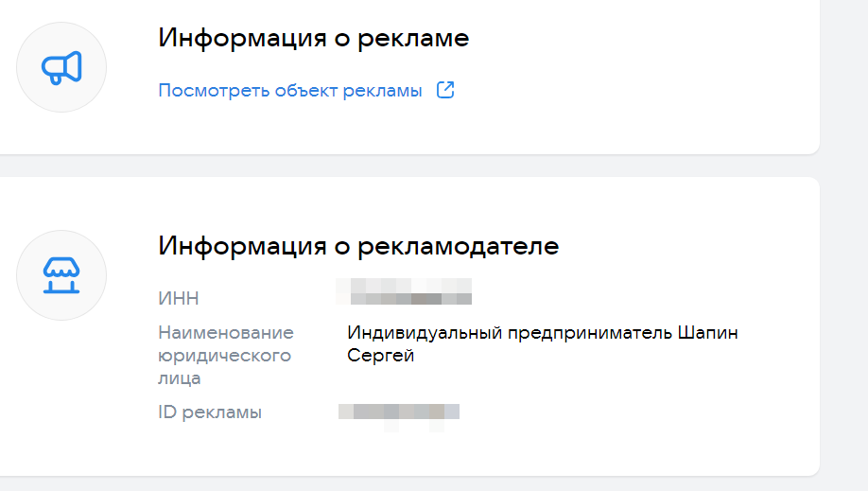
Task: Click the word "Наименование" in the label
Action: [x=226, y=333]
